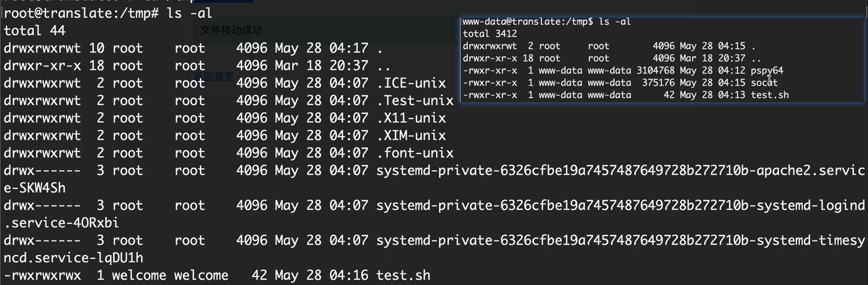
Task: Click the pspy64 filename in the small terminal
Action: (x=767, y=71)
